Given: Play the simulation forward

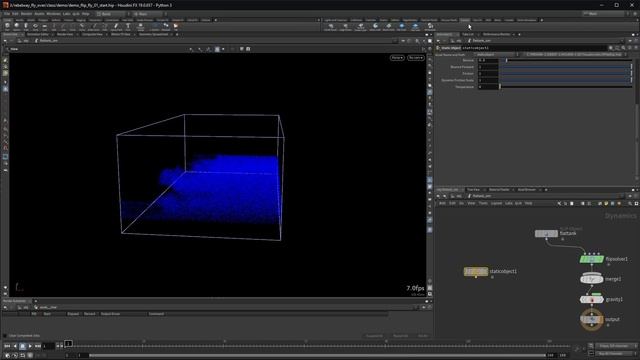Looking at the screenshot, I should click(30, 346).
